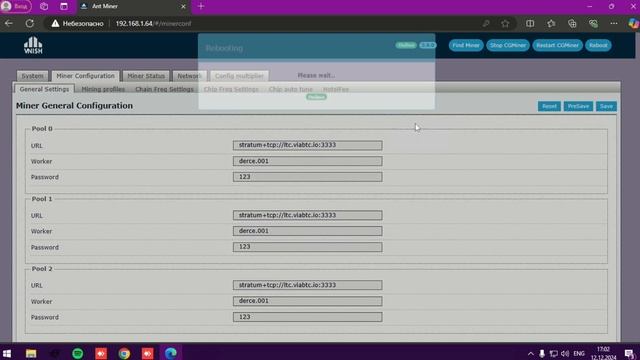Show hidden tray icons chevron
The height and width of the screenshot is (360, 640).
(x=531, y=353)
